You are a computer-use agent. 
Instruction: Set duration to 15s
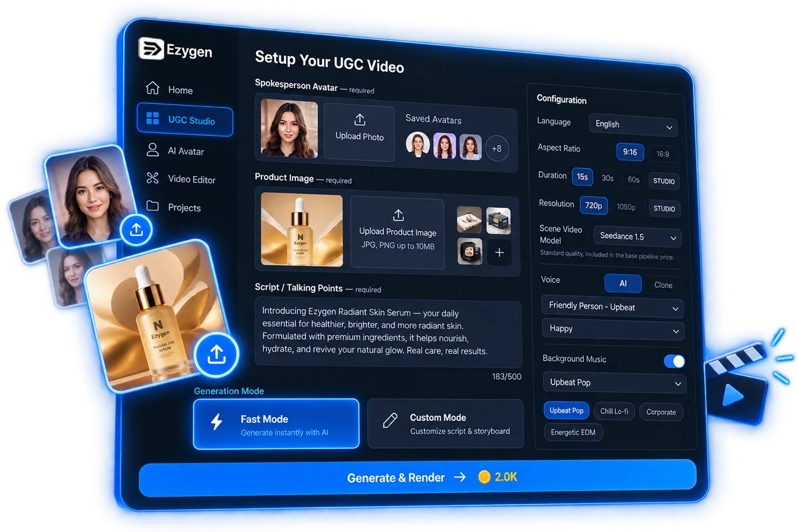(583, 177)
